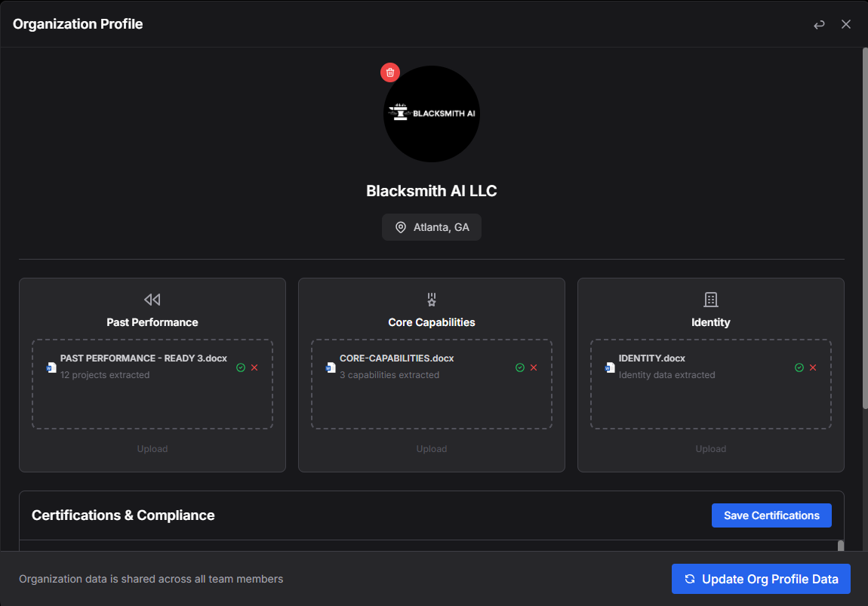The width and height of the screenshot is (868, 606).
Task: Open Upload under Core Capabilities
Action: 431,448
